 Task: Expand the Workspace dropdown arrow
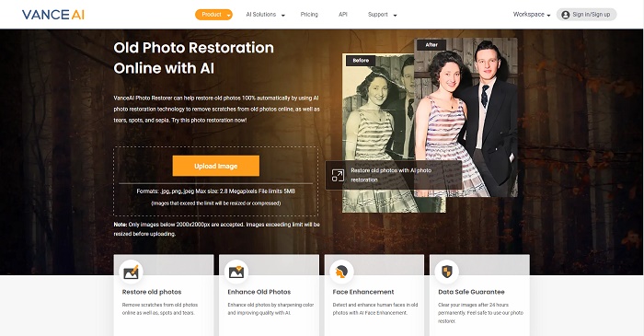[x=548, y=16]
